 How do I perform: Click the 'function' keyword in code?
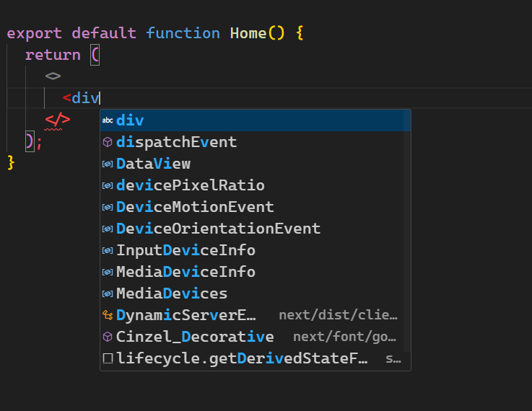(x=183, y=33)
